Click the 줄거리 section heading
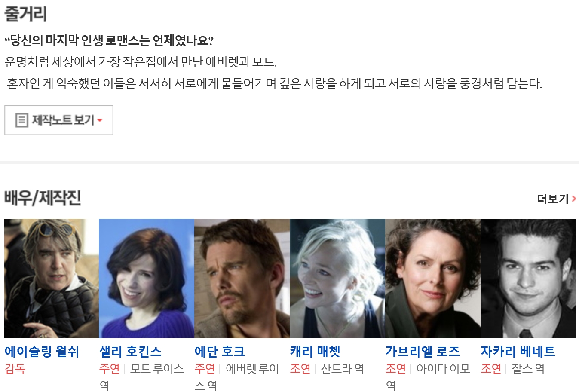 click(25, 14)
